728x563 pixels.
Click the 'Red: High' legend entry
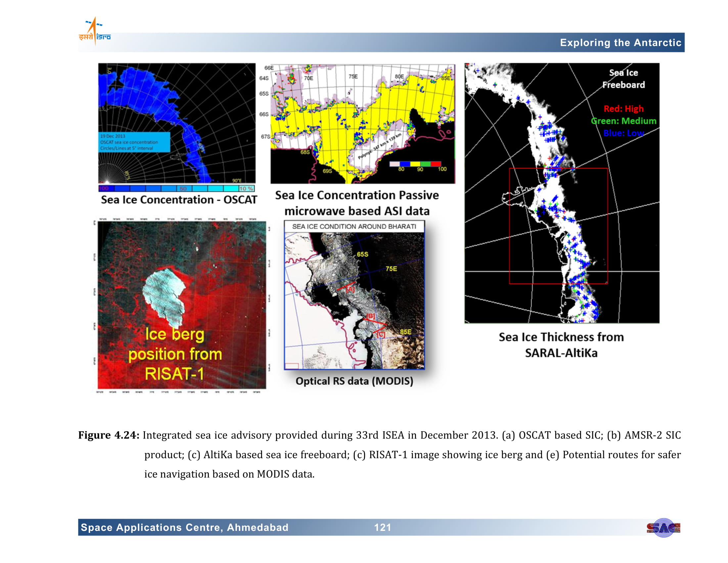pyautogui.click(x=623, y=109)
